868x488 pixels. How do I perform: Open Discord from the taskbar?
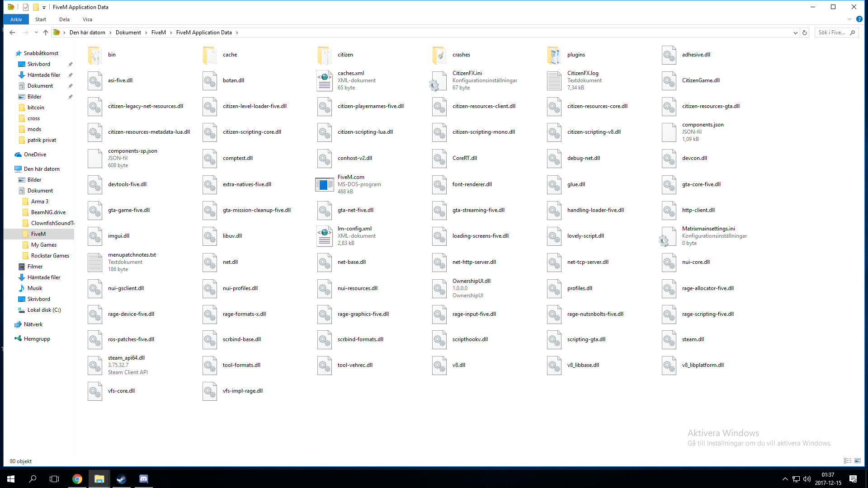tap(143, 479)
